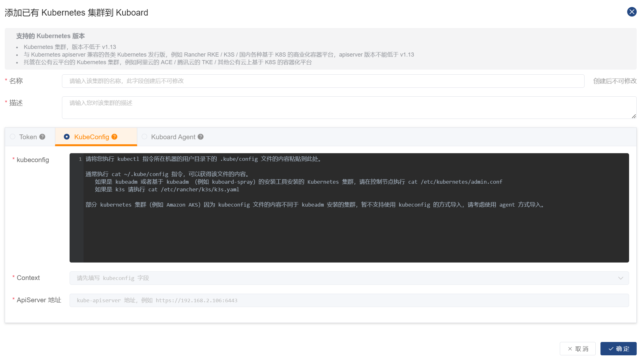Click the textarea resize handle in 描述

pyautogui.click(x=634, y=116)
